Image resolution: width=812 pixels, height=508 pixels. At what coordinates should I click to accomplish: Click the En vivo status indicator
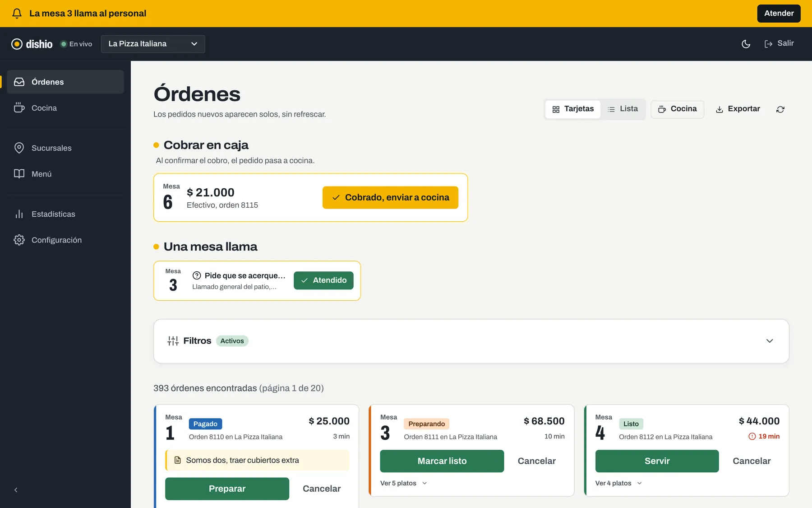pyautogui.click(x=76, y=44)
